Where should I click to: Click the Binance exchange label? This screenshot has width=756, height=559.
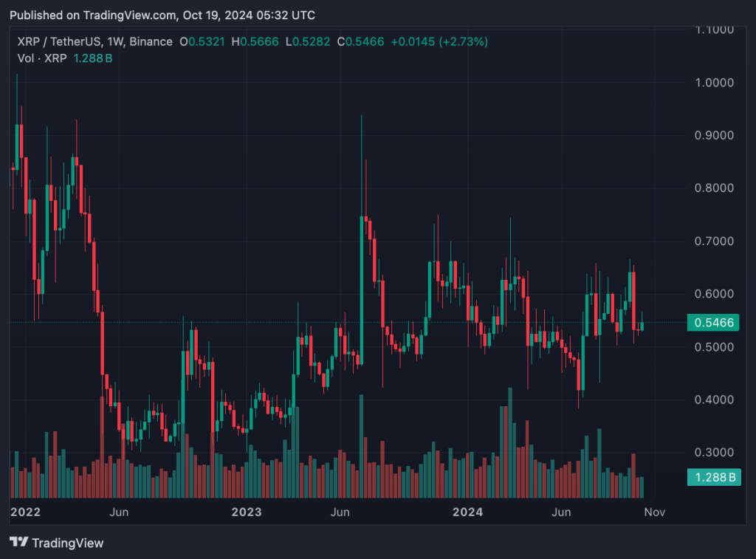[x=151, y=42]
